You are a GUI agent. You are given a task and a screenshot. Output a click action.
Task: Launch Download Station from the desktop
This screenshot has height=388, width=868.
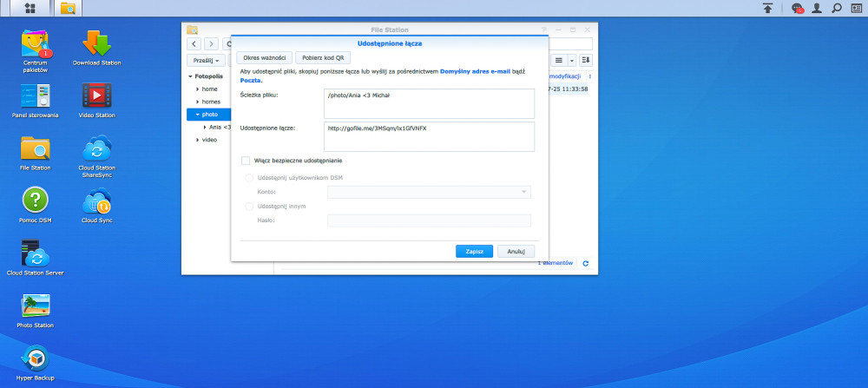[x=97, y=49]
